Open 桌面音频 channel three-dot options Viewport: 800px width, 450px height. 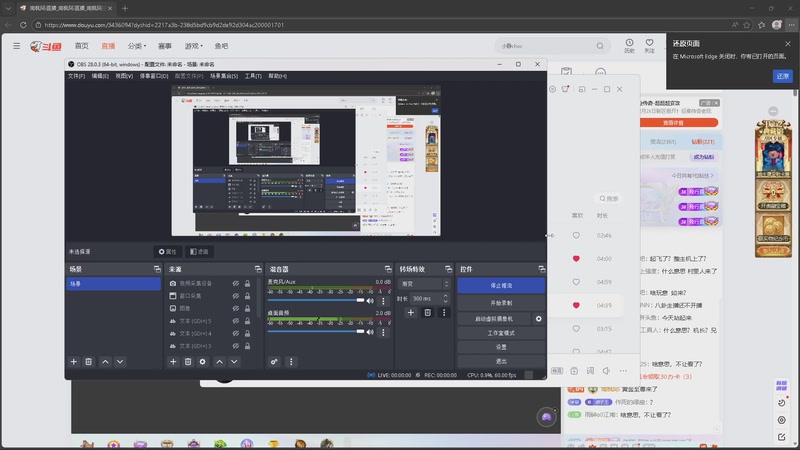[x=383, y=332]
